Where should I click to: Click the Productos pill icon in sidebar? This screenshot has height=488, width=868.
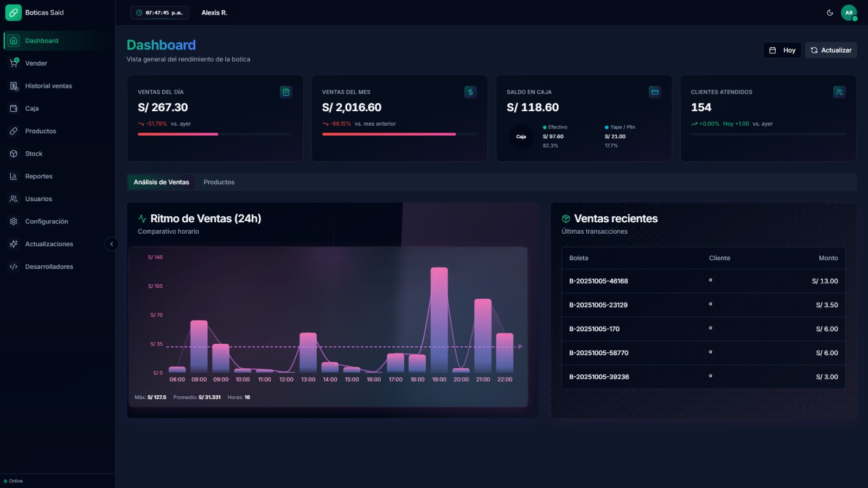(14, 131)
